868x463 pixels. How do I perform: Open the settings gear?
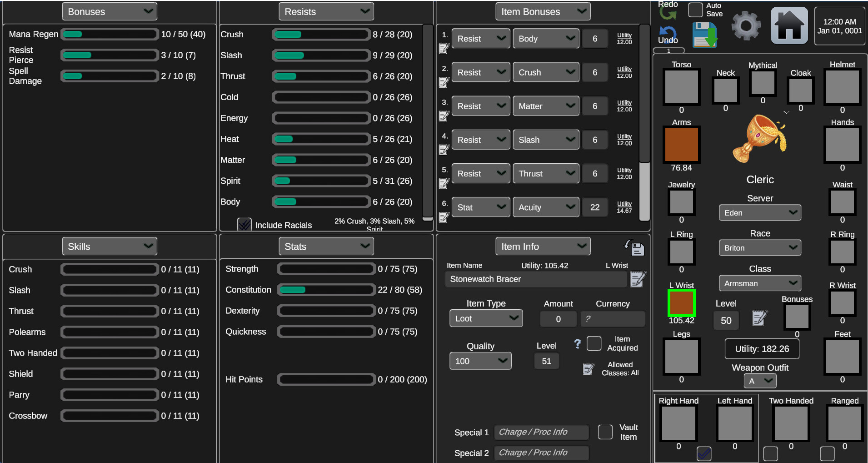(x=745, y=25)
